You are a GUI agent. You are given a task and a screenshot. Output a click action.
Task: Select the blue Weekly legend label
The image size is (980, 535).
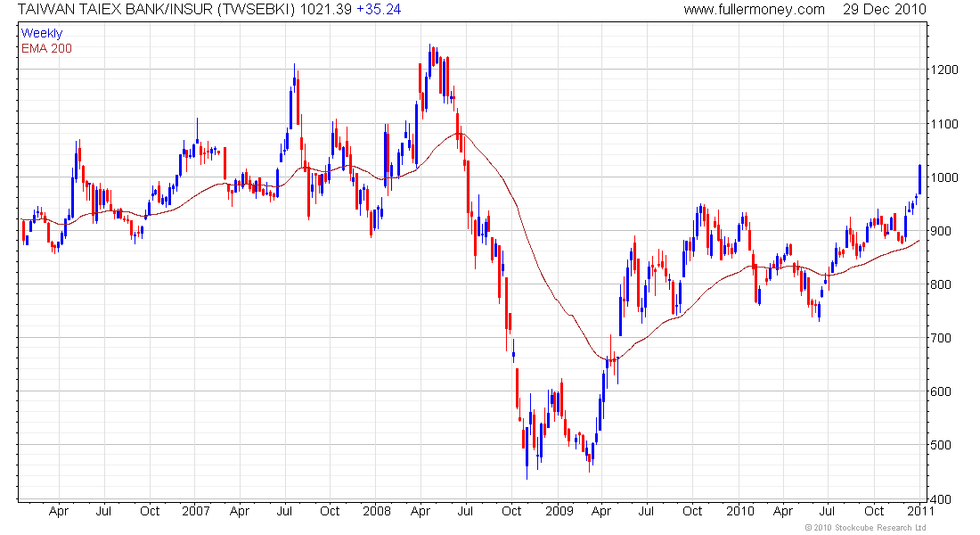[42, 33]
